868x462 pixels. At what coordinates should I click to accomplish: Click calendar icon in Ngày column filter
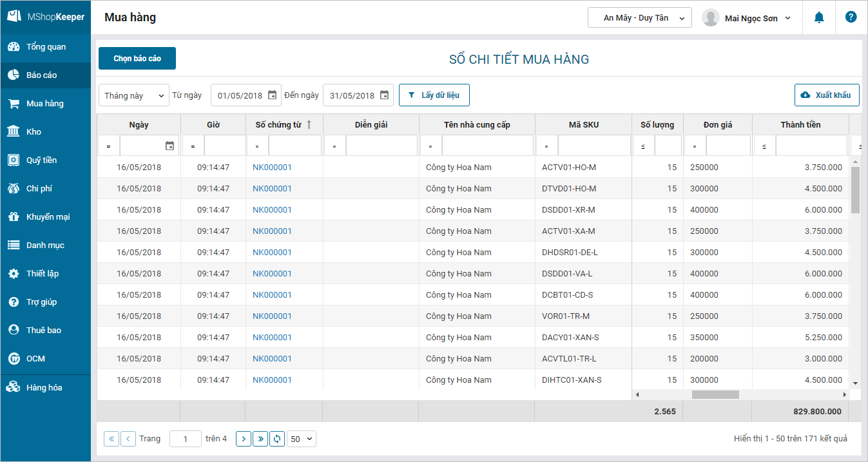coord(170,146)
